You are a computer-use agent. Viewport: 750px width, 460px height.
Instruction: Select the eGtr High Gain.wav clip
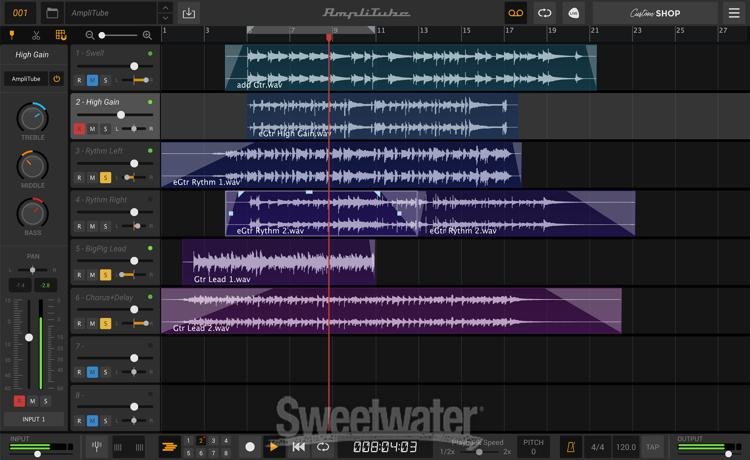click(x=383, y=116)
